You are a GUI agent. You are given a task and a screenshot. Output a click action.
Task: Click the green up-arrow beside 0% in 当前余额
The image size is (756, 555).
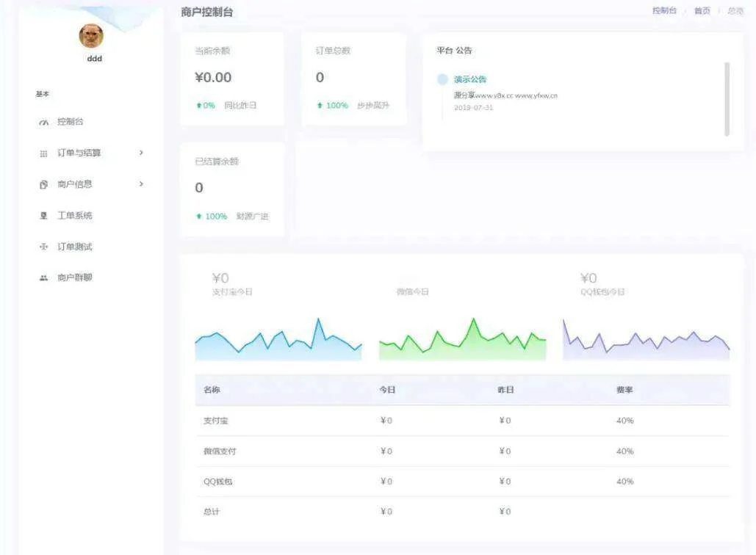pos(198,106)
